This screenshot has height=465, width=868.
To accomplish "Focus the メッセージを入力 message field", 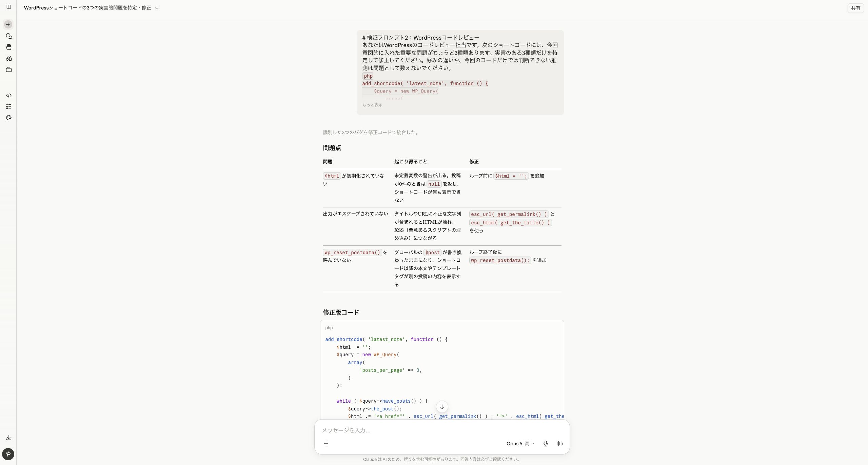I will [x=442, y=430].
